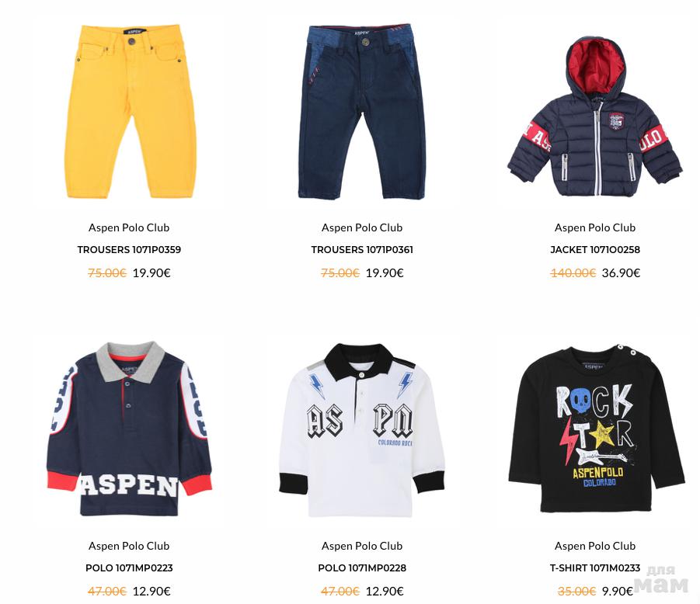The height and width of the screenshot is (604, 700).
Task: Click TROUSERS 1071P0361 product title
Action: tap(362, 250)
